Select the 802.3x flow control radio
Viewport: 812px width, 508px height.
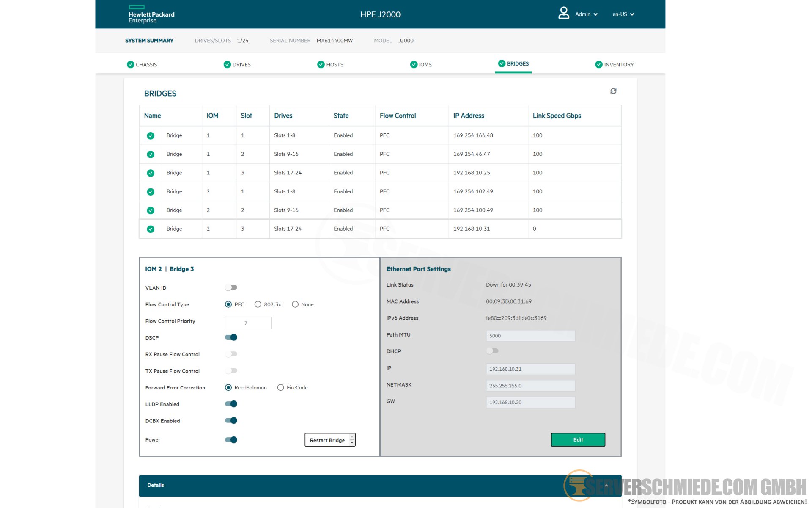[x=258, y=304]
